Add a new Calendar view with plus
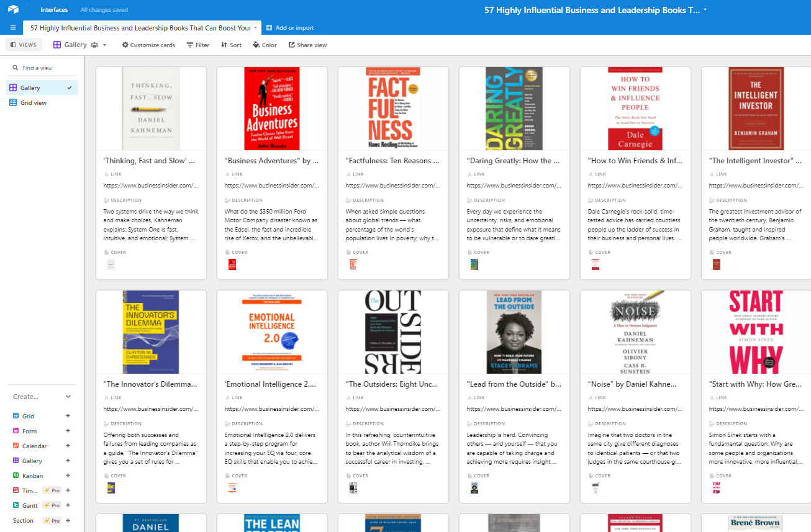The width and height of the screenshot is (811, 532). coord(68,446)
